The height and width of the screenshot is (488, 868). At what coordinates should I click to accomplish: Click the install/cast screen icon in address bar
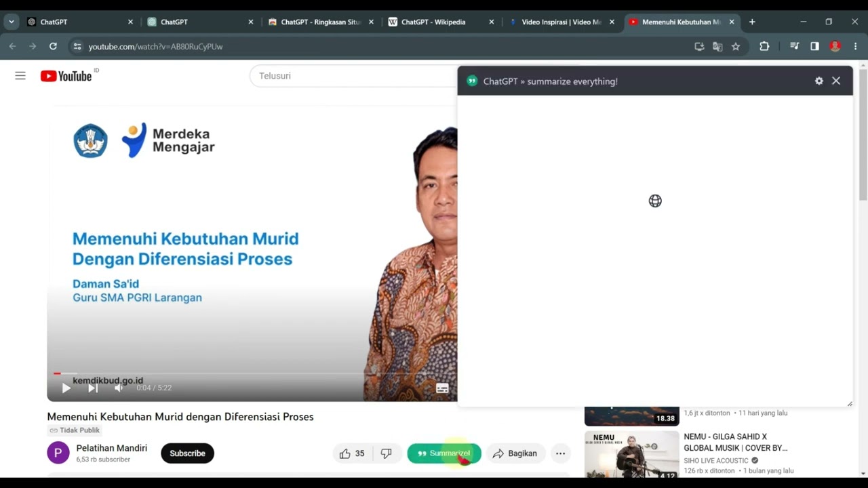click(699, 46)
